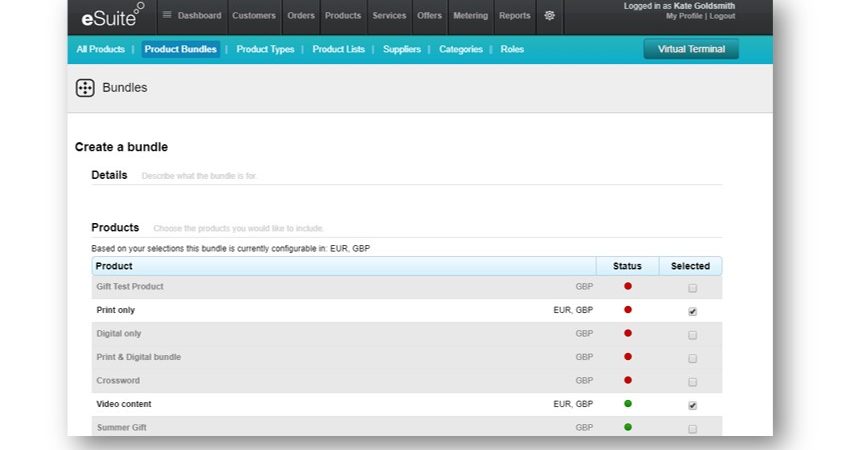Click the Status column header
865x450 pixels.
(627, 266)
